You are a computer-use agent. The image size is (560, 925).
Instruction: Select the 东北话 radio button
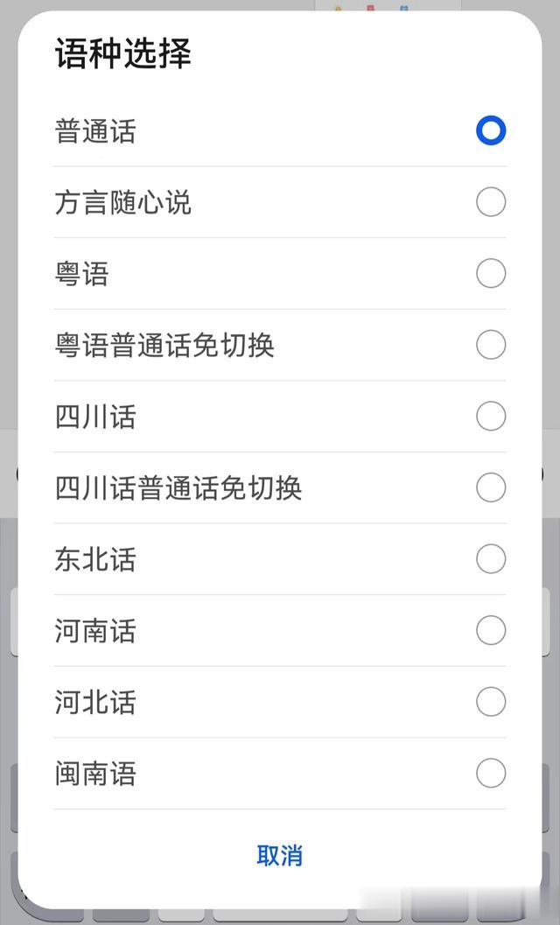(491, 558)
